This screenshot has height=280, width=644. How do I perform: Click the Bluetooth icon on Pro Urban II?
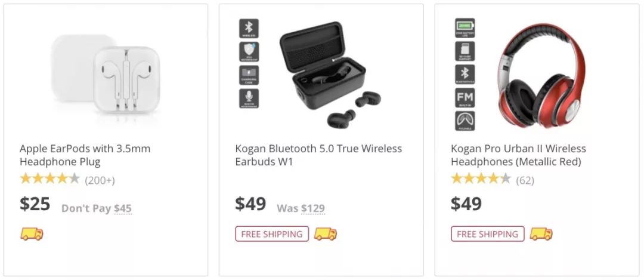point(465,75)
